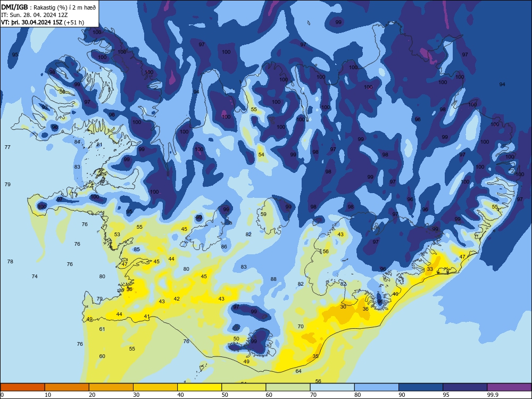Select the map value 86
The image size is (532, 399).
(224, 247)
